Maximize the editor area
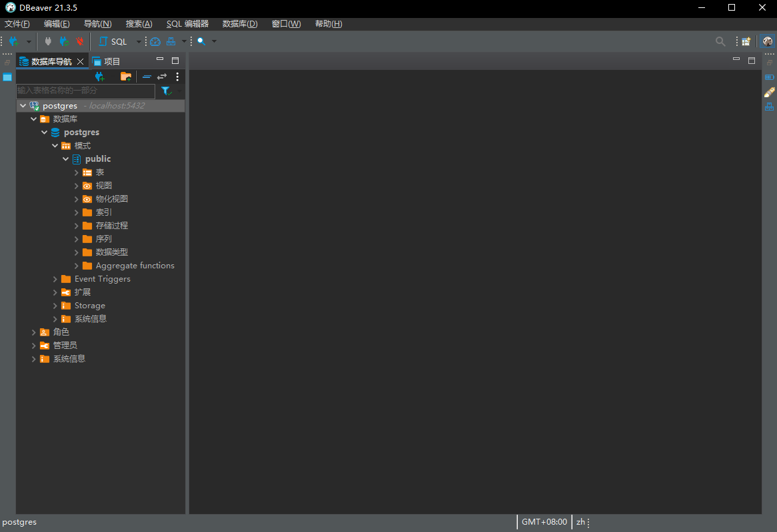 (x=752, y=61)
